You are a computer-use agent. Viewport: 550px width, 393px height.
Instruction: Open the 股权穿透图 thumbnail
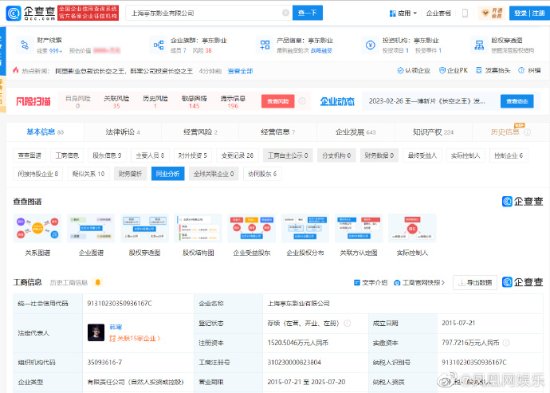pos(145,228)
